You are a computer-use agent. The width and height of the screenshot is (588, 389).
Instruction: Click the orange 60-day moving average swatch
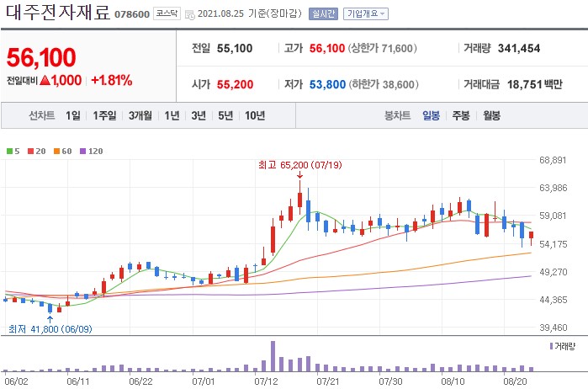tap(56, 151)
